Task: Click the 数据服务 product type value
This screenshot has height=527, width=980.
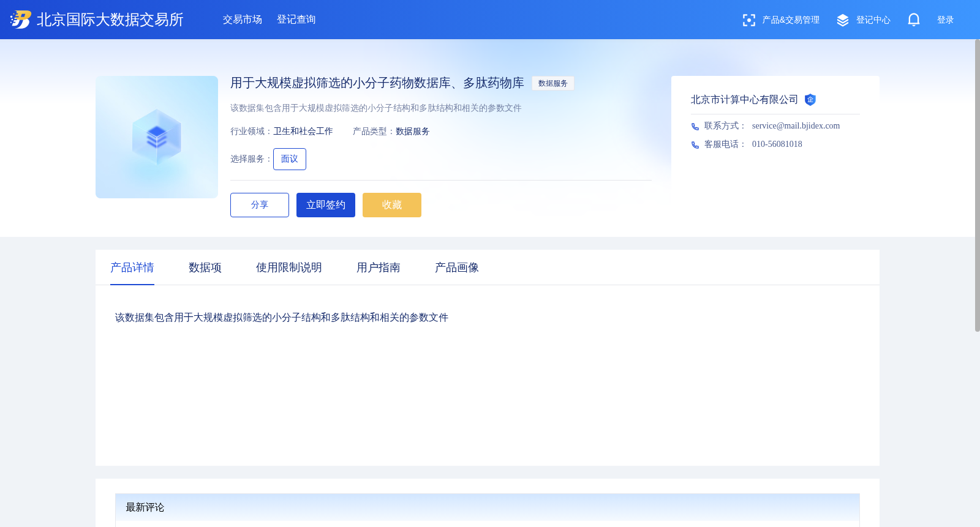Action: [413, 132]
